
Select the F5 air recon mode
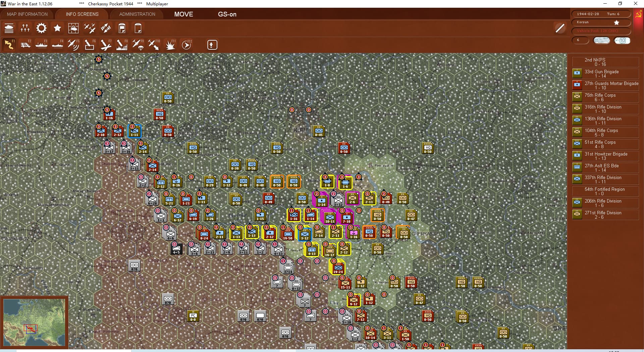tap(73, 45)
